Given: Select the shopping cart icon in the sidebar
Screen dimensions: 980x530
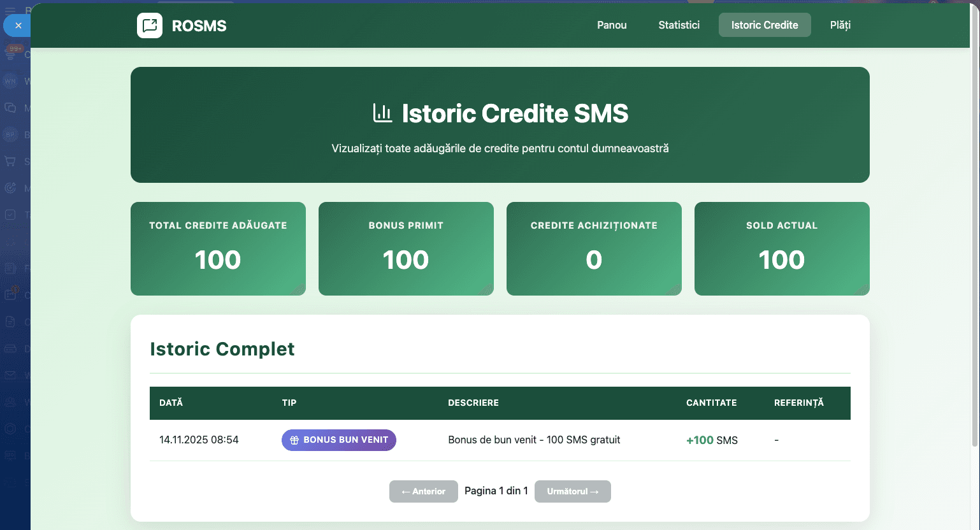Looking at the screenshot, I should (x=9, y=161).
